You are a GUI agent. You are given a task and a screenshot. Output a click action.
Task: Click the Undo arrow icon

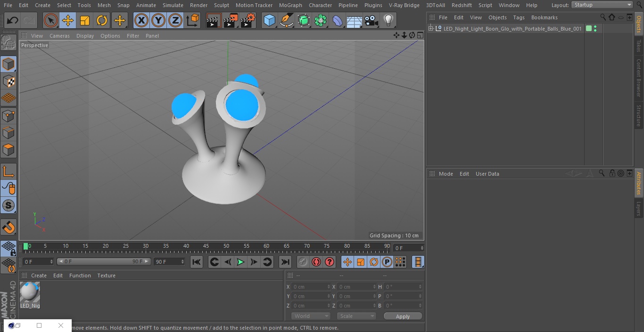[13, 21]
